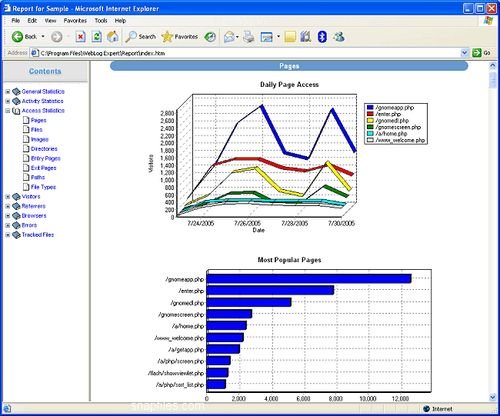The image size is (500, 416).
Task: Click the blue /gnomeapp.php legend swatch
Action: (370, 108)
